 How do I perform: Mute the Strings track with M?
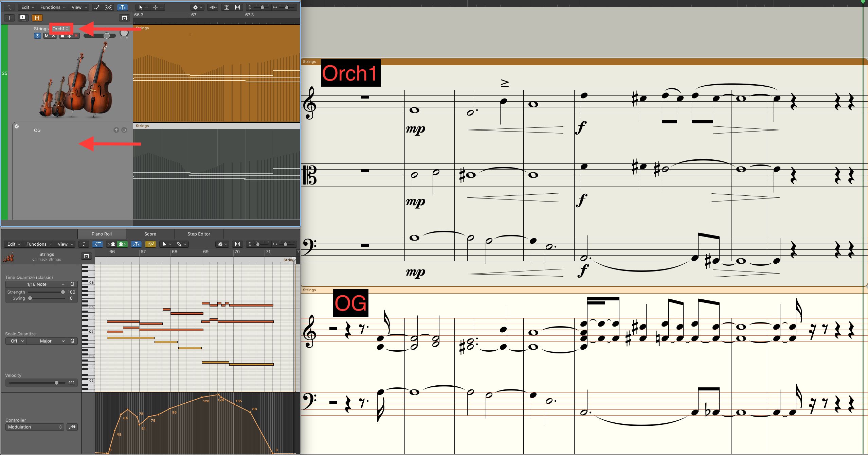pos(47,36)
